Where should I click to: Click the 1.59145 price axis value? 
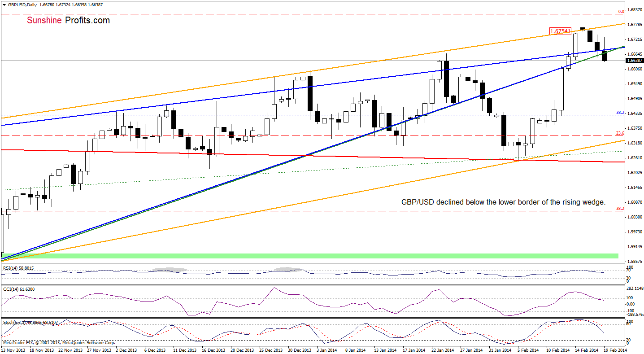635,247
